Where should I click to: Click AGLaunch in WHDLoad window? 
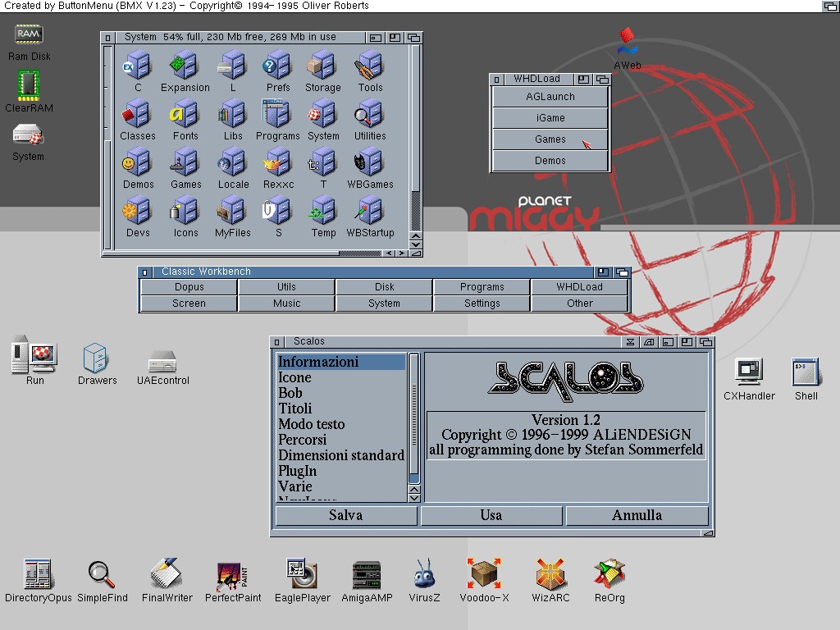[x=550, y=97]
